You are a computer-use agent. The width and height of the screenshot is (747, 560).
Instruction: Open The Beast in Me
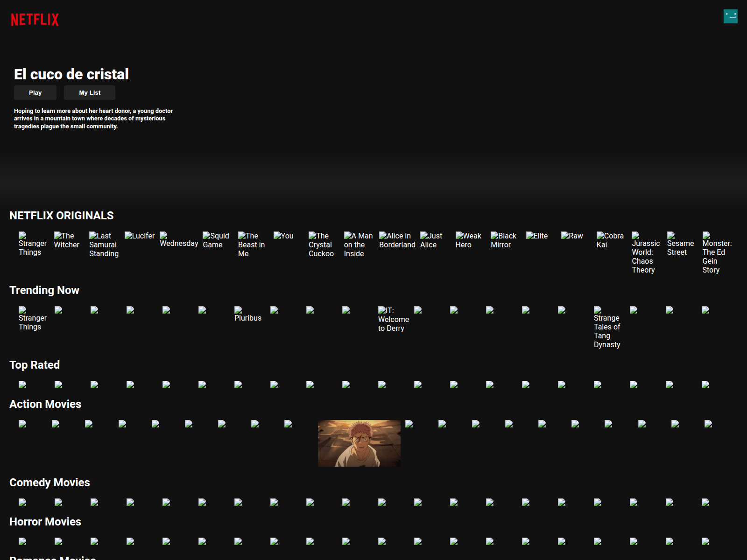[252, 245]
